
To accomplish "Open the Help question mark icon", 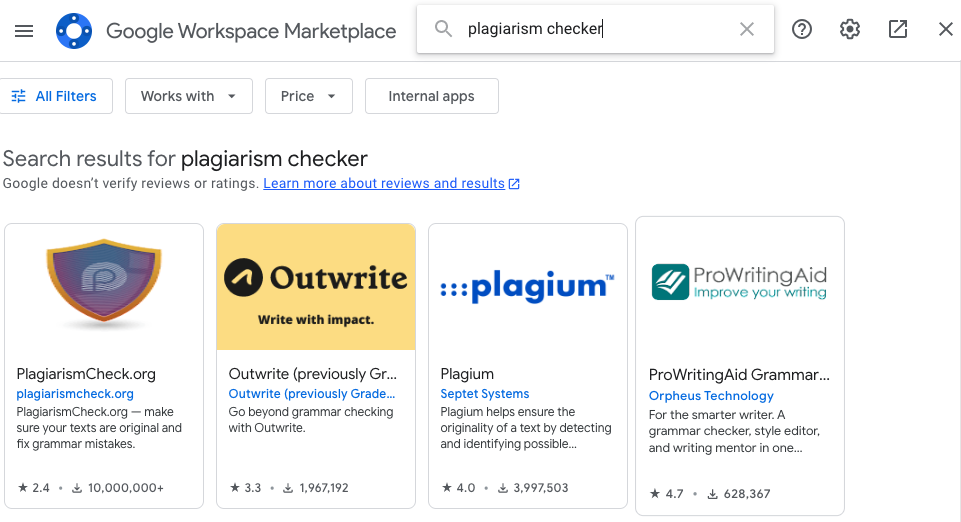I will 802,29.
